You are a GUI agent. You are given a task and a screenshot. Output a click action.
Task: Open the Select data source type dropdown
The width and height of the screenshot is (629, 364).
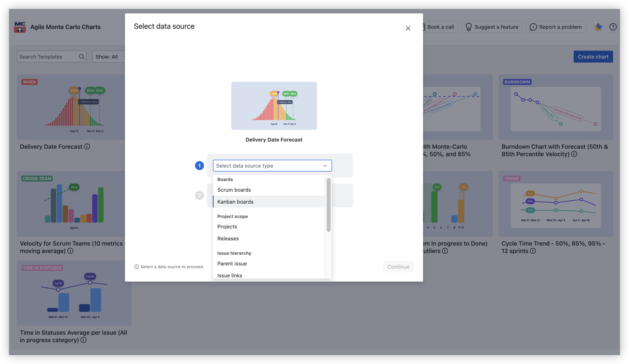point(272,166)
